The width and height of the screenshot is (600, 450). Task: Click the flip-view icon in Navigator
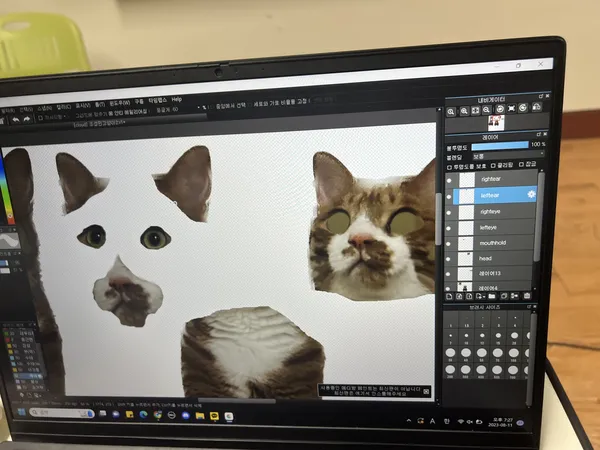tap(536, 107)
